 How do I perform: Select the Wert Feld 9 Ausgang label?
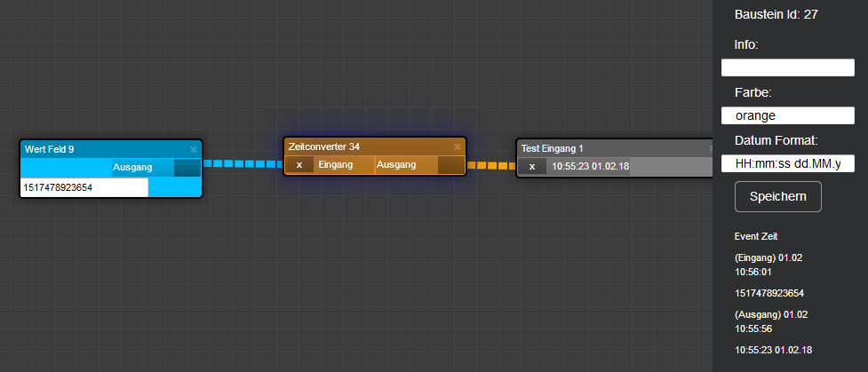tap(133, 167)
